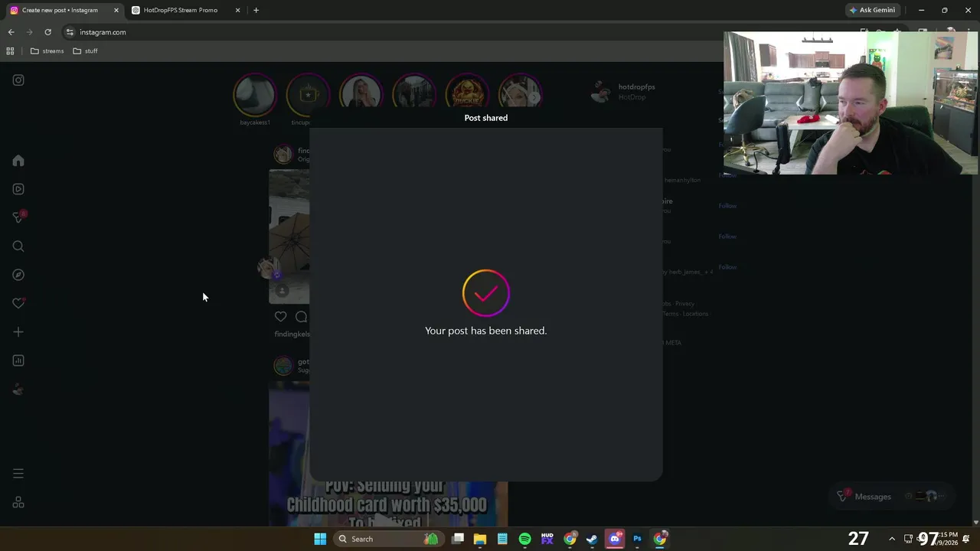Open the profile avatar in sidebar

coord(18,390)
